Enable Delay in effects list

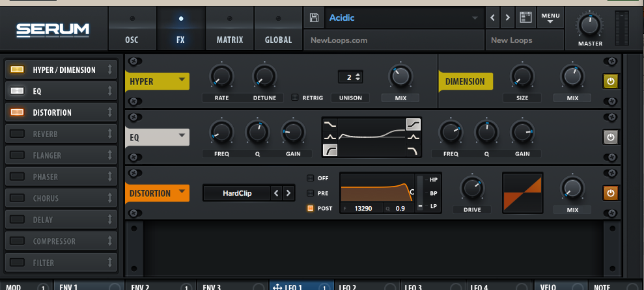[x=17, y=219]
